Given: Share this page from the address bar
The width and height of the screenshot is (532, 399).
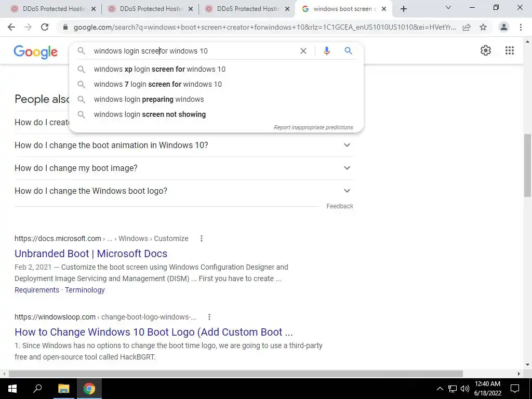Looking at the screenshot, I should click(467, 27).
